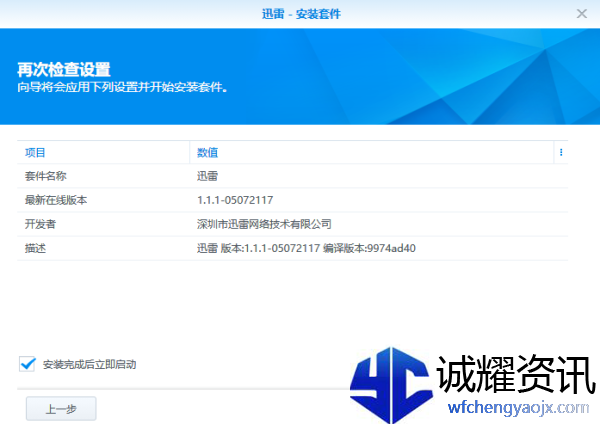Click description text with 编译版本:9974ad40
This screenshot has width=600, height=424.
click(x=306, y=248)
